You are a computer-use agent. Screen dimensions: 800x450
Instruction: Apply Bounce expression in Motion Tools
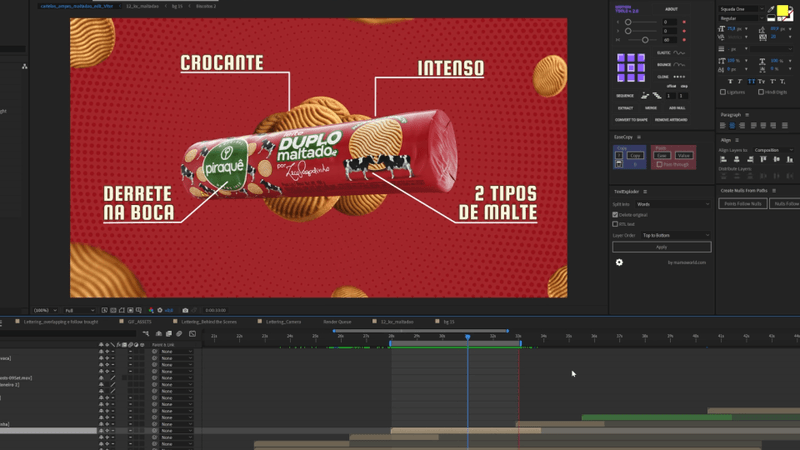[671, 65]
